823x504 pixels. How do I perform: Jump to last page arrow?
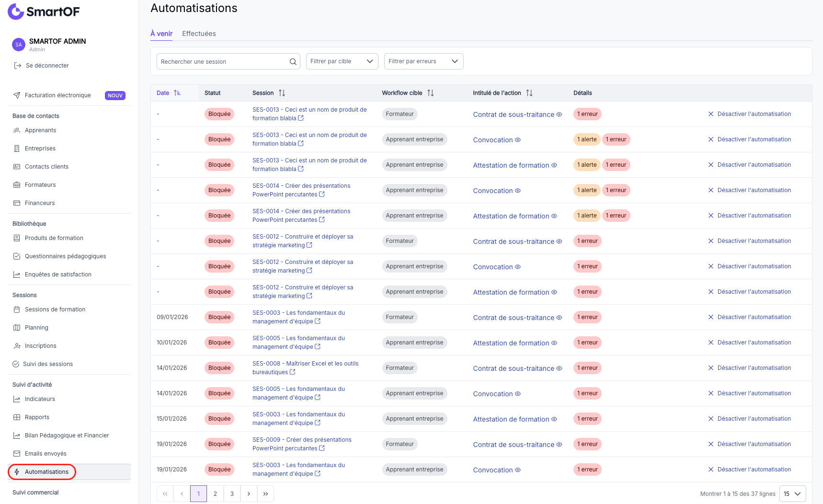[265, 494]
